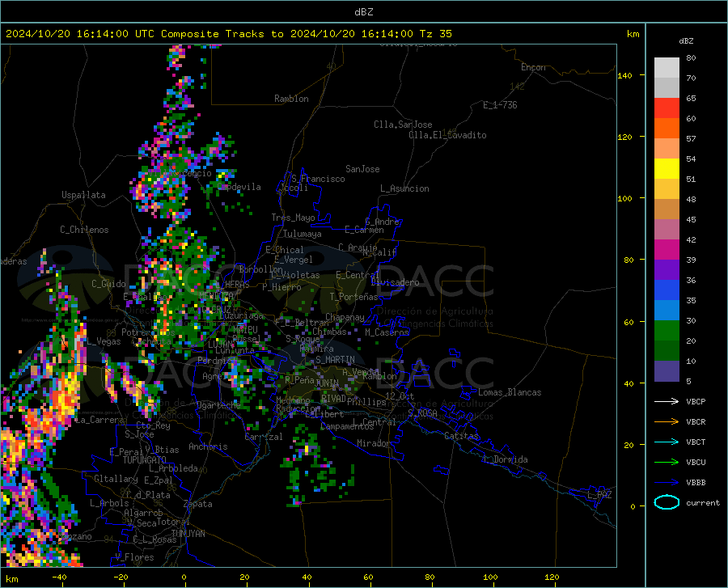Click the 'L_Vegas' map label
Viewport: 728px width, 588px height.
(104, 341)
